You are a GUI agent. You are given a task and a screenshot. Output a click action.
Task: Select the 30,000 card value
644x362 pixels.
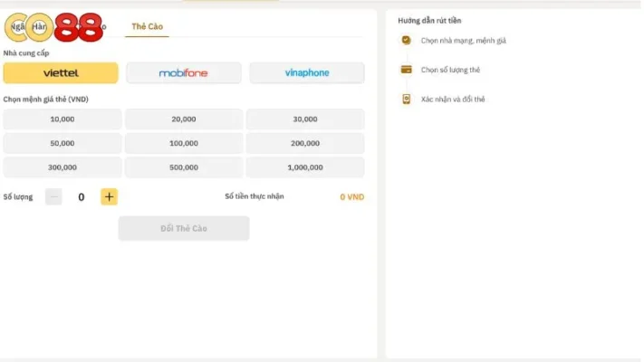coord(305,119)
